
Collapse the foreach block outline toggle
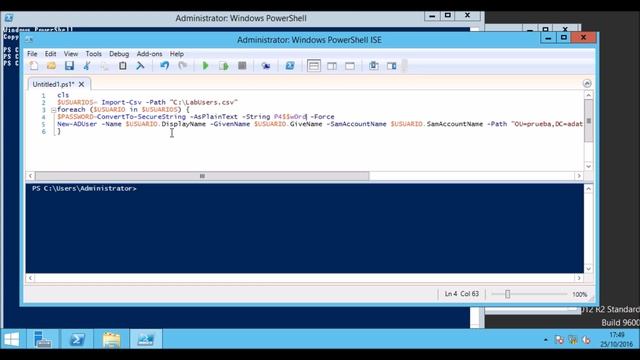[x=53, y=110]
